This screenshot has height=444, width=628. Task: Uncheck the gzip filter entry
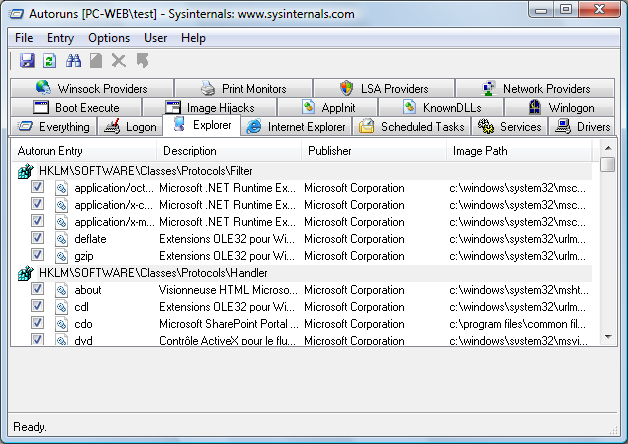tap(37, 256)
